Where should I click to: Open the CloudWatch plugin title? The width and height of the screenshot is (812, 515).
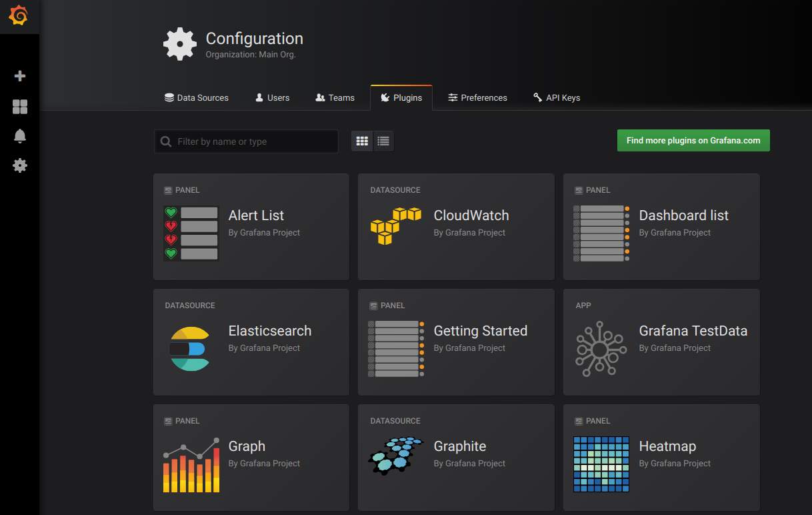point(471,215)
